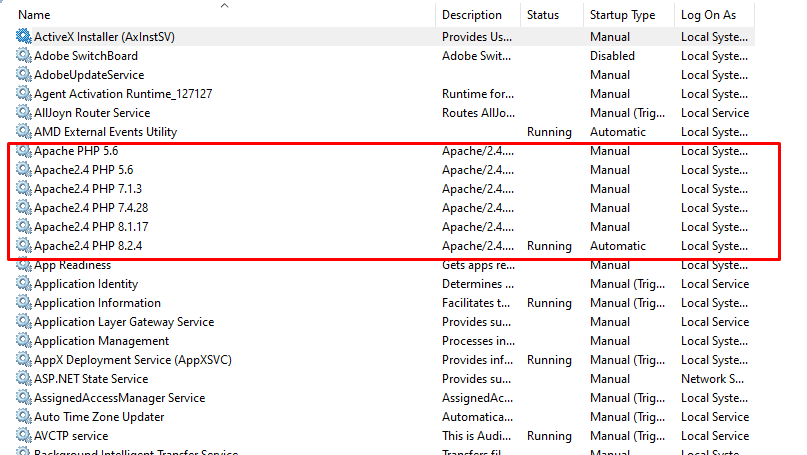Click the gear icon beside Adobe SwitchBoard

24,56
